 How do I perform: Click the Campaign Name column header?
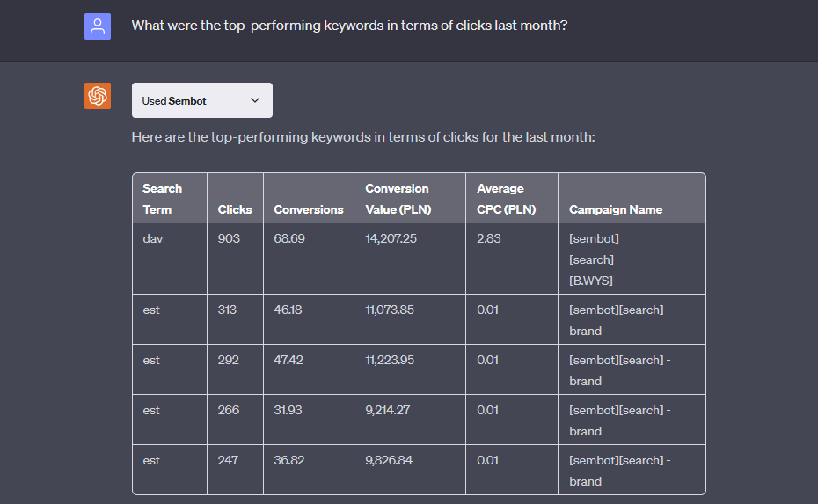616,209
